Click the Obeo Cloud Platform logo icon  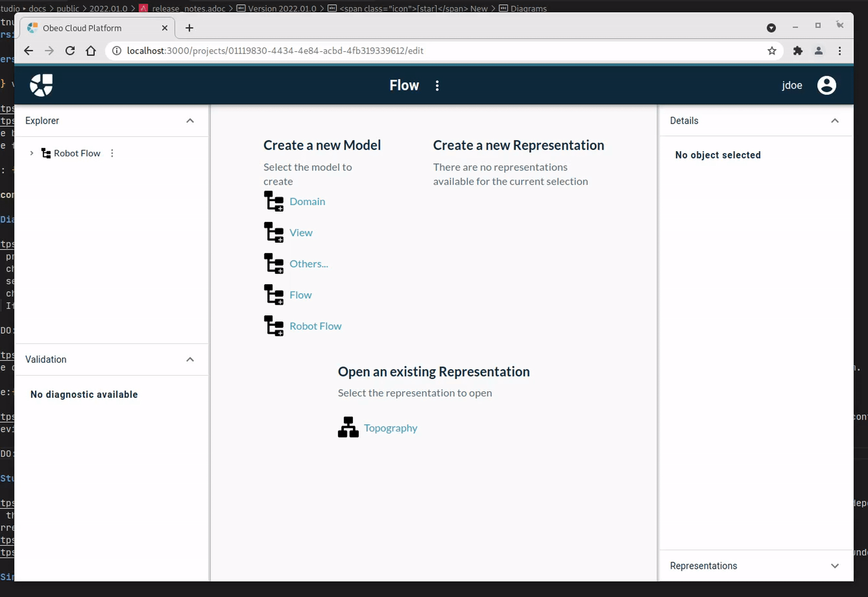pyautogui.click(x=42, y=85)
